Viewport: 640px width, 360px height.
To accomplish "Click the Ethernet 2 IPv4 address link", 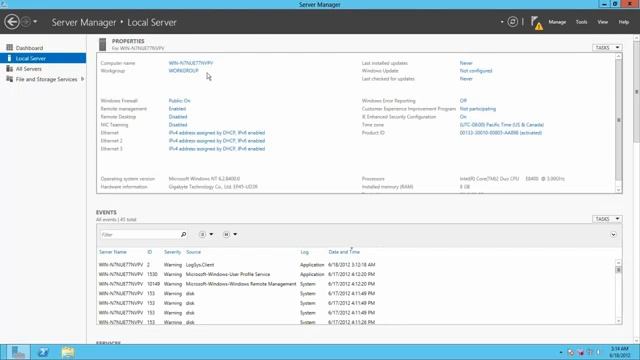I will pos(217,141).
